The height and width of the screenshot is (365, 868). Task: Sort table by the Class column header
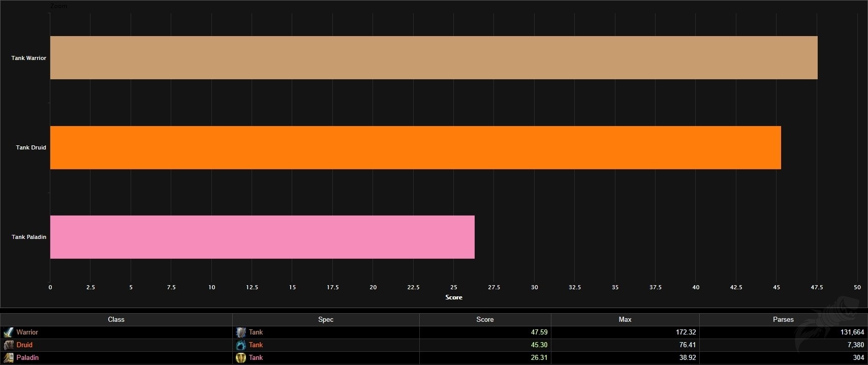(x=116, y=320)
